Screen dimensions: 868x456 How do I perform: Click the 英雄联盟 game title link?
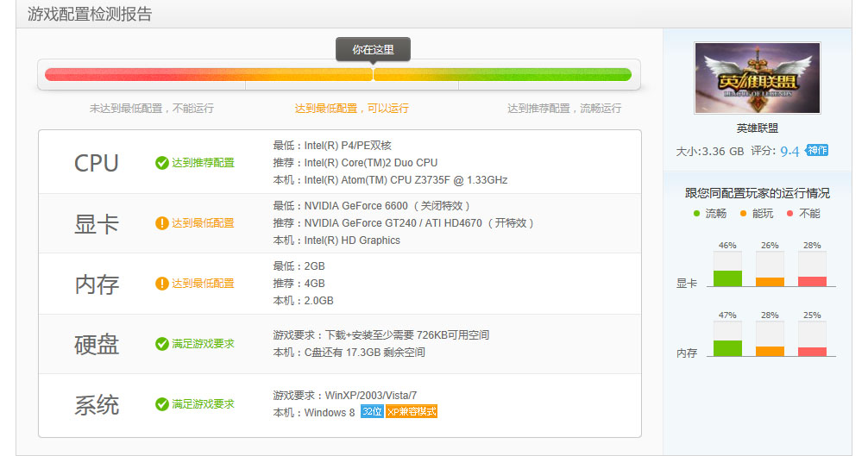(x=757, y=128)
